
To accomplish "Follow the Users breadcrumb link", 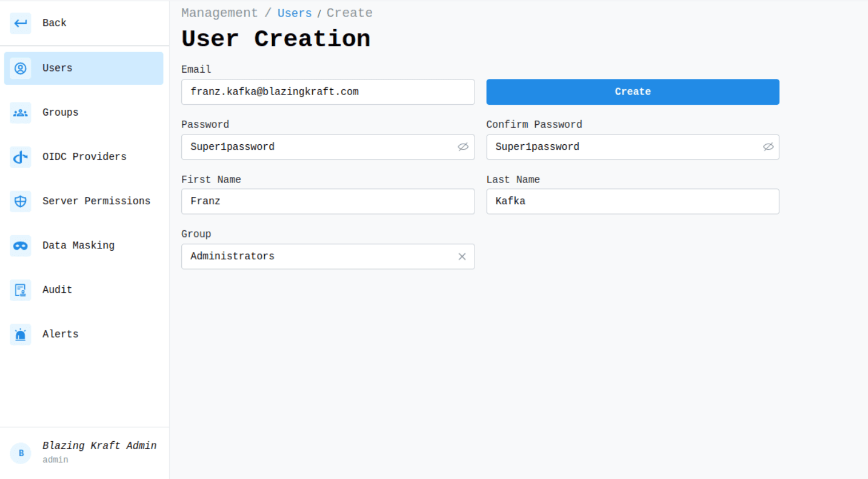I will [x=294, y=13].
